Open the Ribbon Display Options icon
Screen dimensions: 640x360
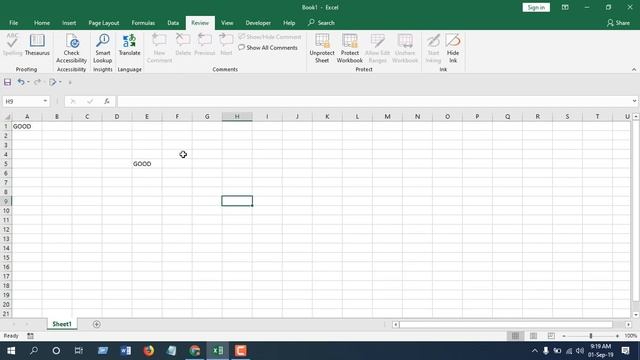coord(565,7)
